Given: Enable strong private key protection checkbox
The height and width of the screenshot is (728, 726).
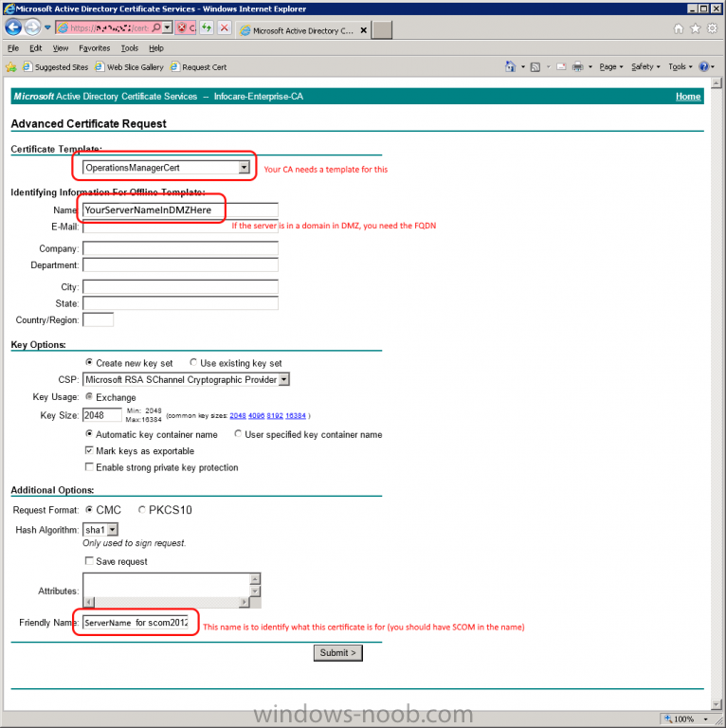Looking at the screenshot, I should (89, 466).
